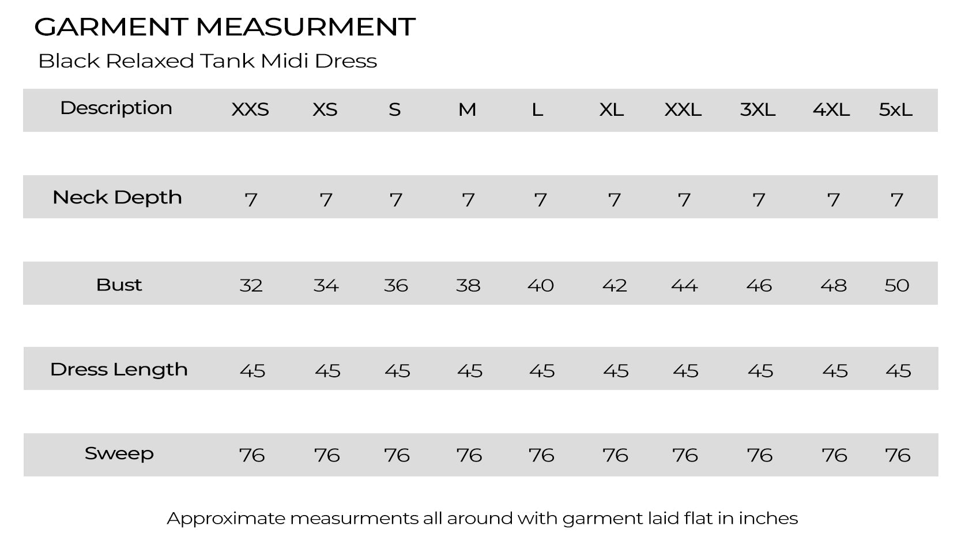Select the Dress Length 45 under XL
The image size is (961, 560).
coord(616,370)
